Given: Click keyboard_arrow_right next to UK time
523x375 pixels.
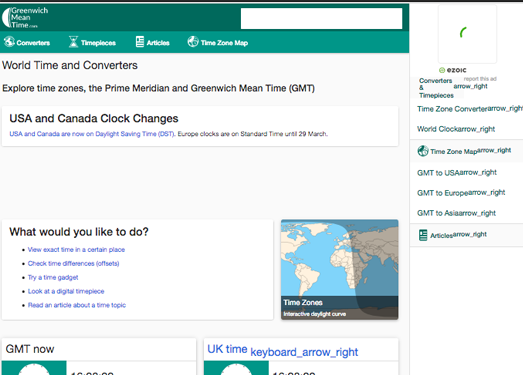Looking at the screenshot, I should 304,352.
